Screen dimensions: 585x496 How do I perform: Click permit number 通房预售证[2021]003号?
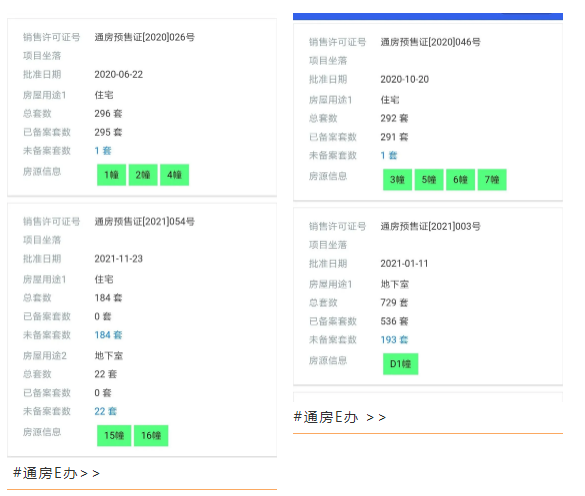(x=431, y=227)
